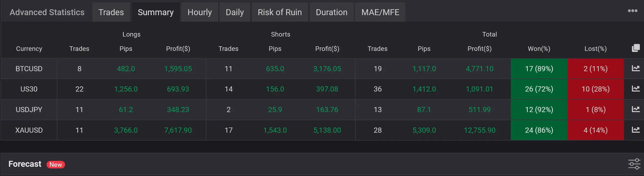Screen dimensions: 644x176
Task: Select the US30 currency cell
Action: (x=29, y=89)
